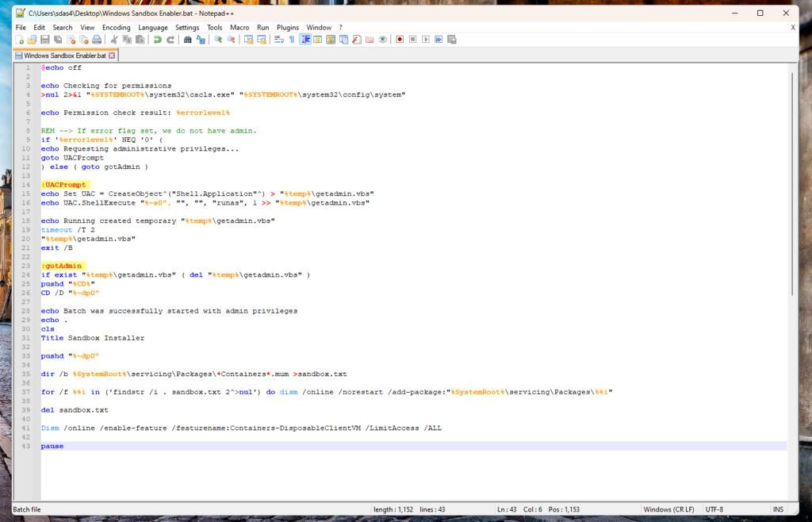Image resolution: width=812 pixels, height=522 pixels.
Task: Click the Redo toolbar icon
Action: [170, 40]
